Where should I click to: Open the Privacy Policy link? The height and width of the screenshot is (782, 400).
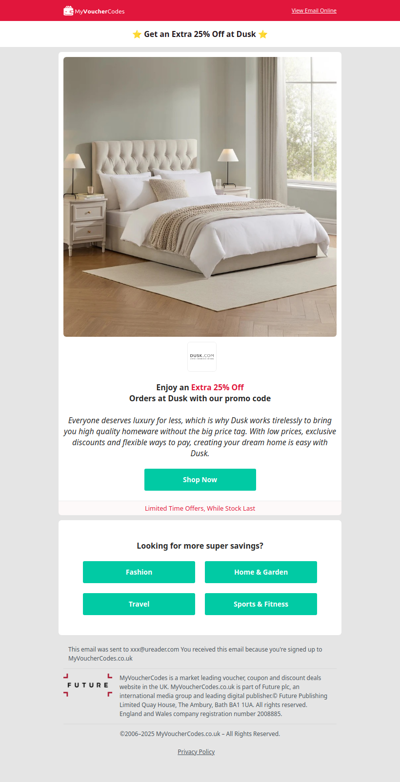[x=196, y=752]
